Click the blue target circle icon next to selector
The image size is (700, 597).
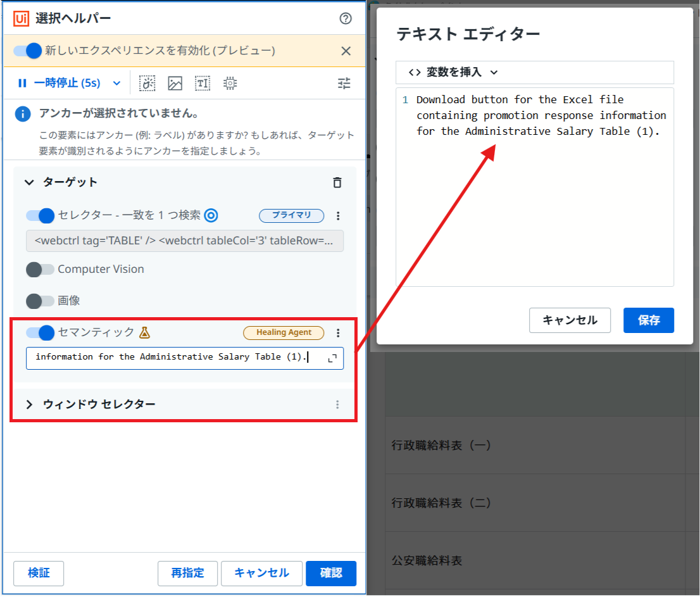tap(211, 216)
